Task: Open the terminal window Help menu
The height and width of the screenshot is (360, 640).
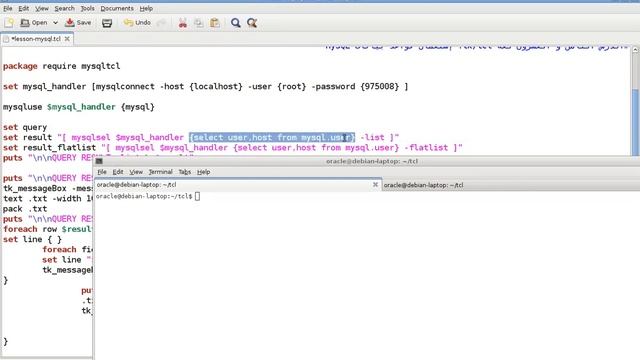Action: tap(203, 172)
